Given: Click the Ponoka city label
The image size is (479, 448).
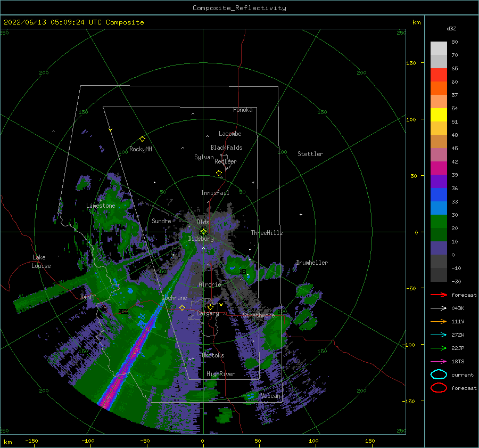Looking at the screenshot, I should pyautogui.click(x=243, y=110).
